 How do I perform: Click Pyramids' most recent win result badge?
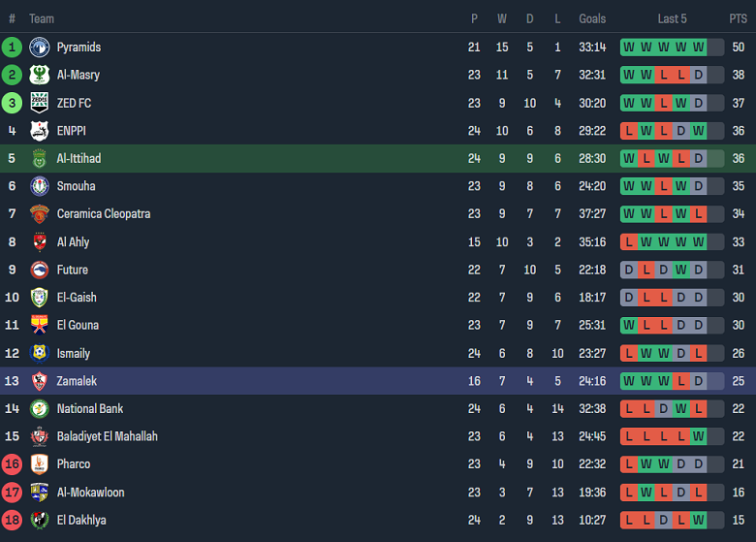pos(698,47)
